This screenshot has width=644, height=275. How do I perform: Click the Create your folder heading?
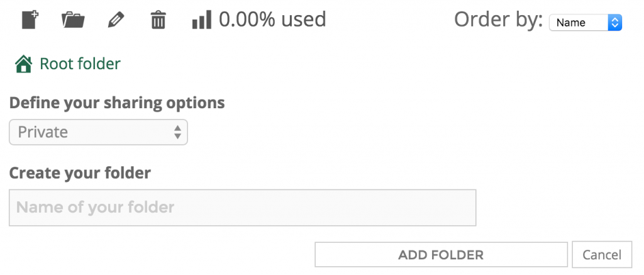coord(80,173)
